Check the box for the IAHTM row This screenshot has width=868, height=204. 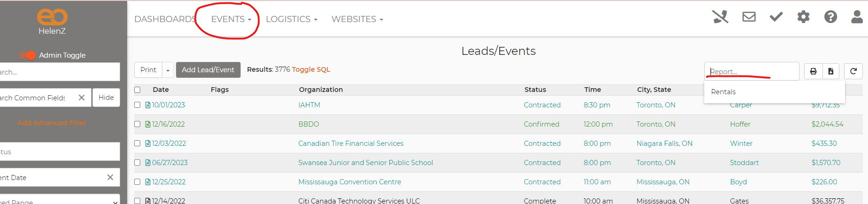(137, 105)
